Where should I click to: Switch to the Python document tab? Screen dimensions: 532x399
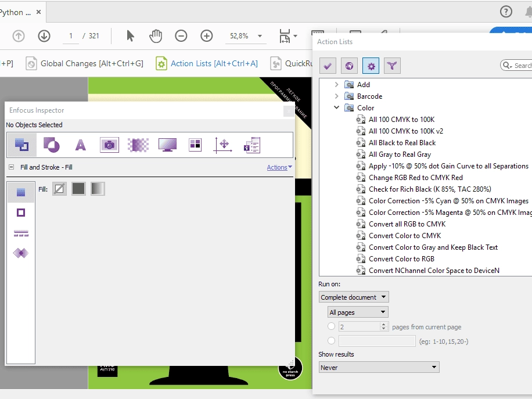tap(15, 12)
